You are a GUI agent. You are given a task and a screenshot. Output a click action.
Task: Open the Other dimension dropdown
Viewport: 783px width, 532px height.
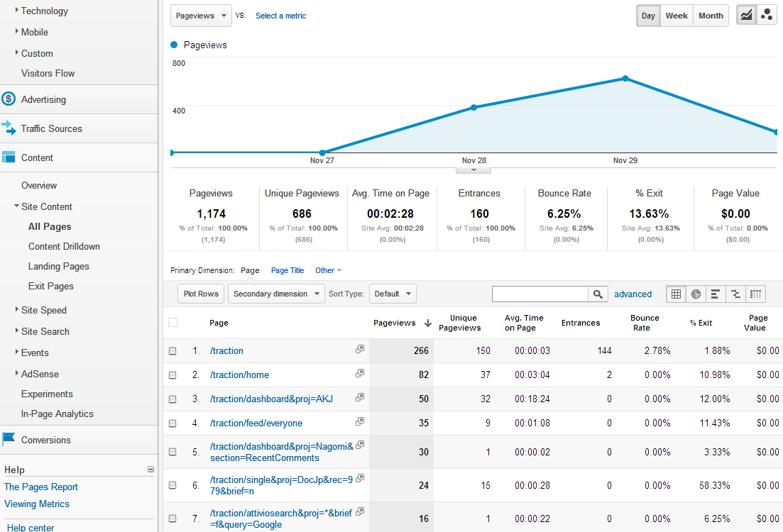328,270
